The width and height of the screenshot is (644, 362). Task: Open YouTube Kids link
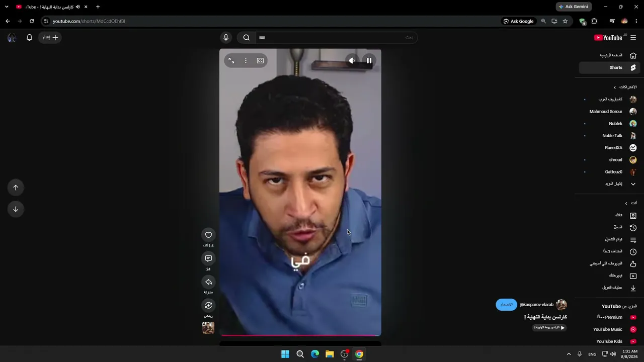pyautogui.click(x=609, y=341)
